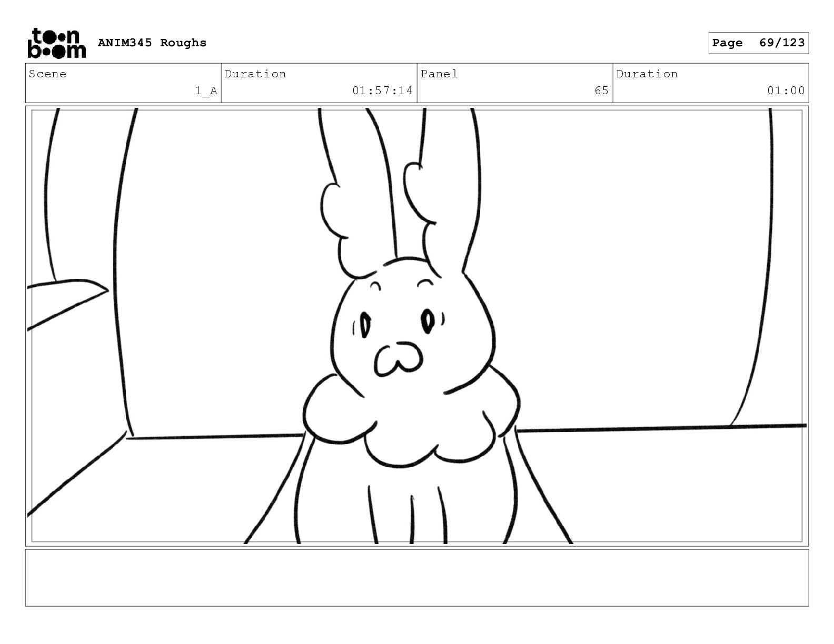834x644 pixels.
Task: Click the bunny storyboard panel drawing
Action: [x=417, y=326]
